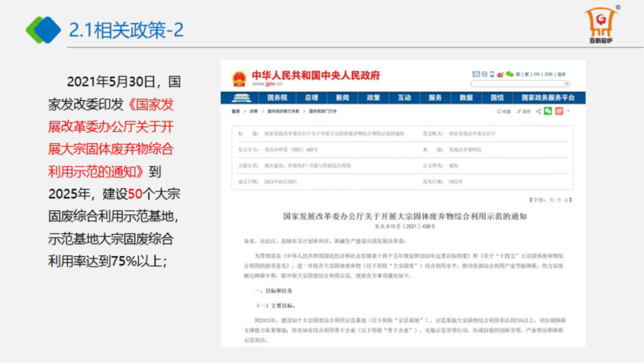Open the Weibo icon in top bar
The width and height of the screenshot is (644, 363).
501,74
